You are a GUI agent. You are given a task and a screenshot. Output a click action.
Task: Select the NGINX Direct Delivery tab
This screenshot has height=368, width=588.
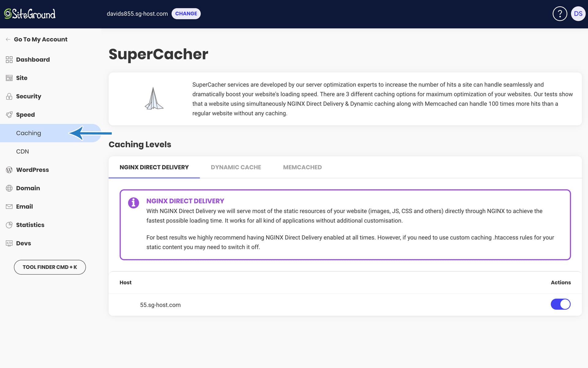pos(154,167)
